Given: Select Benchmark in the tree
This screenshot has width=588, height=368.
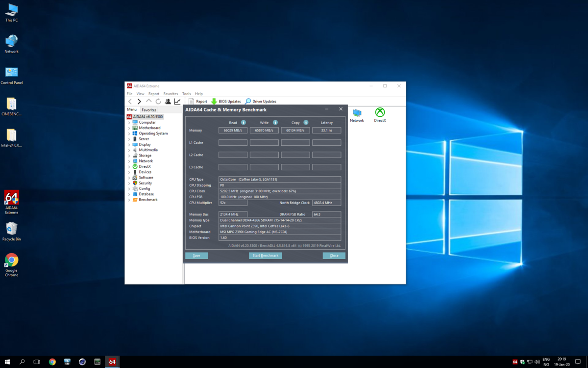Looking at the screenshot, I should pos(148,200).
